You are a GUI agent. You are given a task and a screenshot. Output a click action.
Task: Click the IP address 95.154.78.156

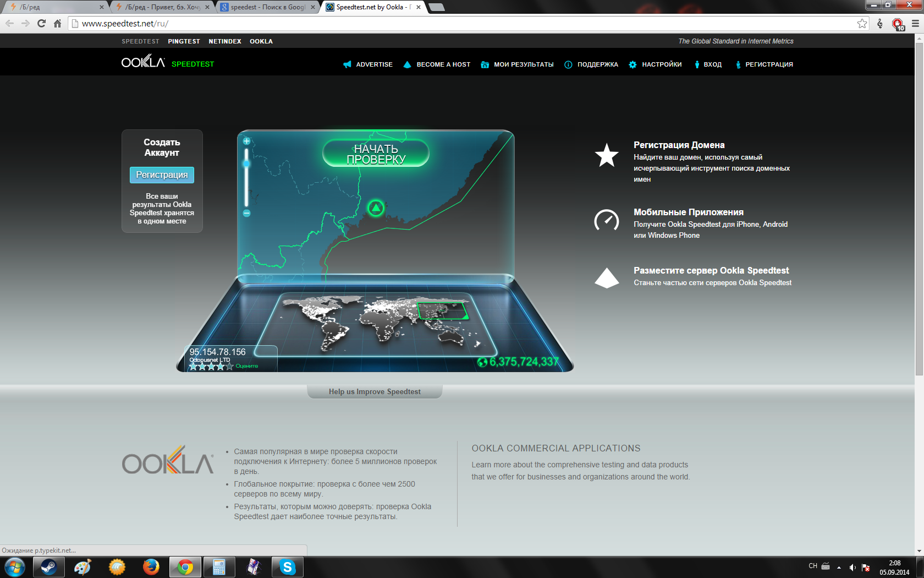click(218, 352)
